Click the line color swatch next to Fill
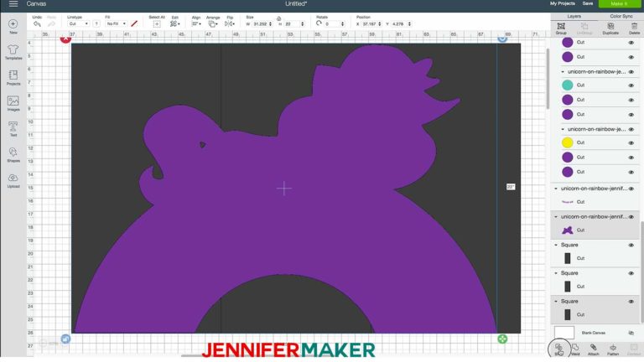Screen dimensions: 644x362 134,23
